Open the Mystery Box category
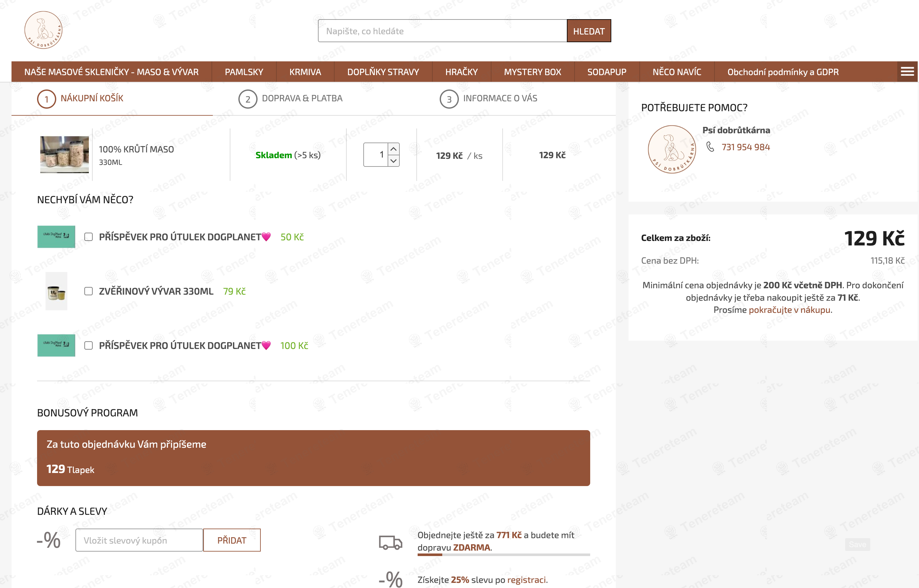 pos(532,72)
